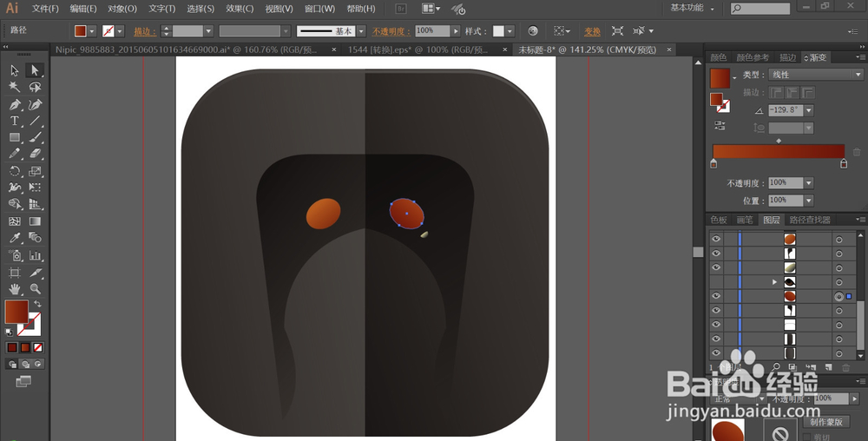Select the Eraser tool
The image size is (868, 441).
pyautogui.click(x=35, y=154)
